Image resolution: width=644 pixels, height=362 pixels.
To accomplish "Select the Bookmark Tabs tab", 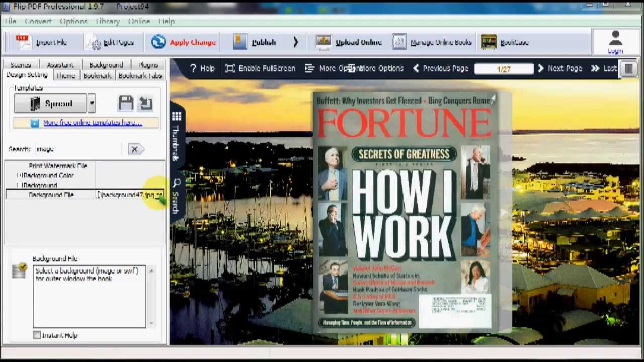I will (x=140, y=75).
